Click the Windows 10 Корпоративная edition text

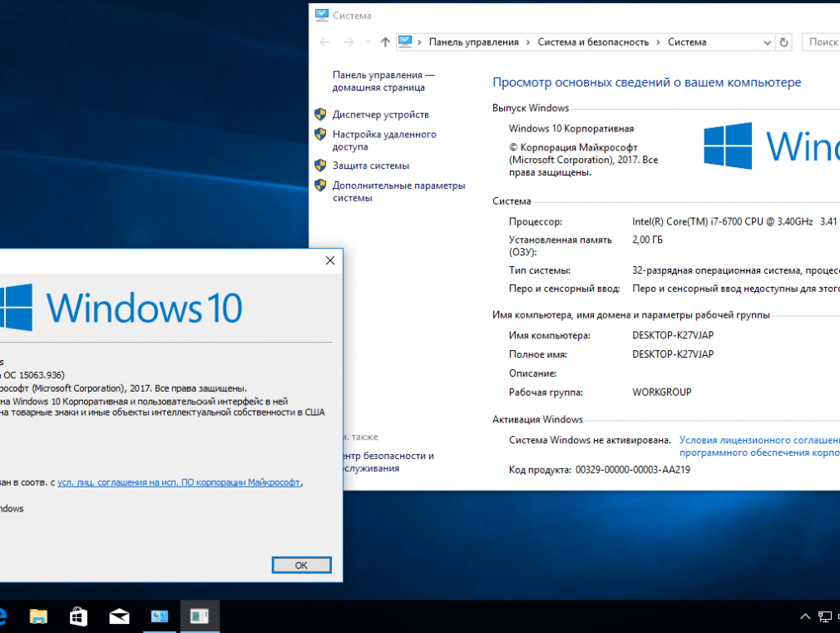point(571,129)
